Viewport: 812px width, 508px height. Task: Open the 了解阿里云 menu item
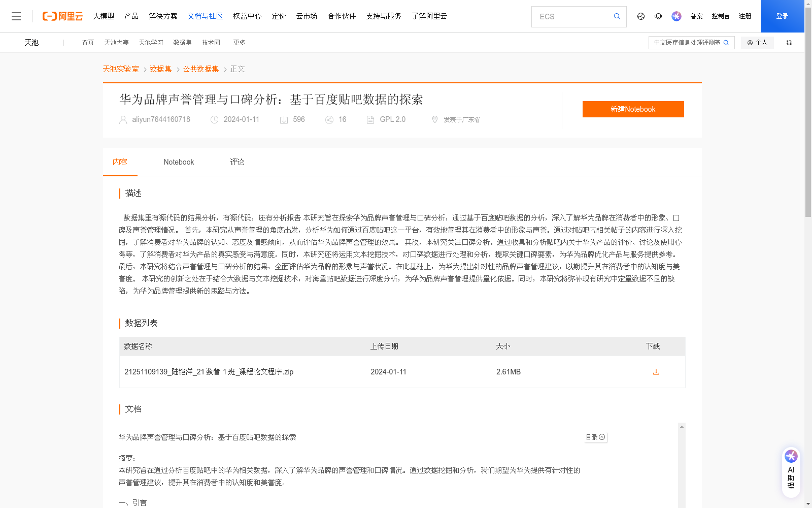click(x=429, y=16)
